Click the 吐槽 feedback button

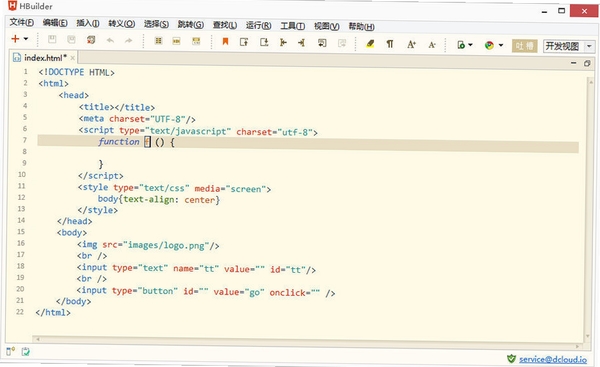coord(525,46)
